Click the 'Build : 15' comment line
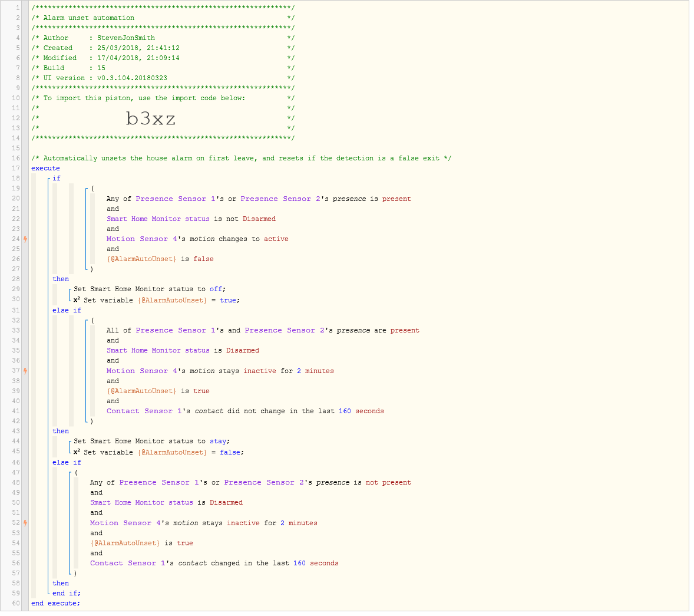694x616 pixels. (163, 68)
